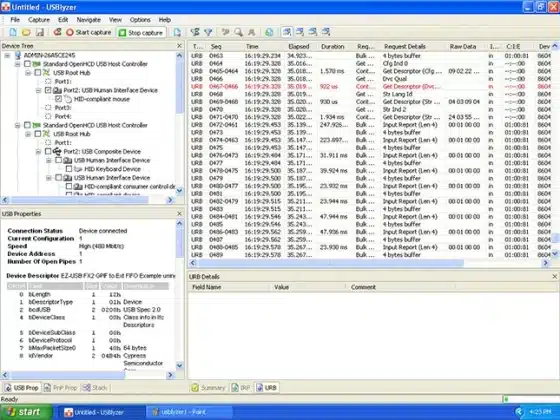
Task: Click the ADMIN-26A5CE245 computer icon
Action: 18,55
